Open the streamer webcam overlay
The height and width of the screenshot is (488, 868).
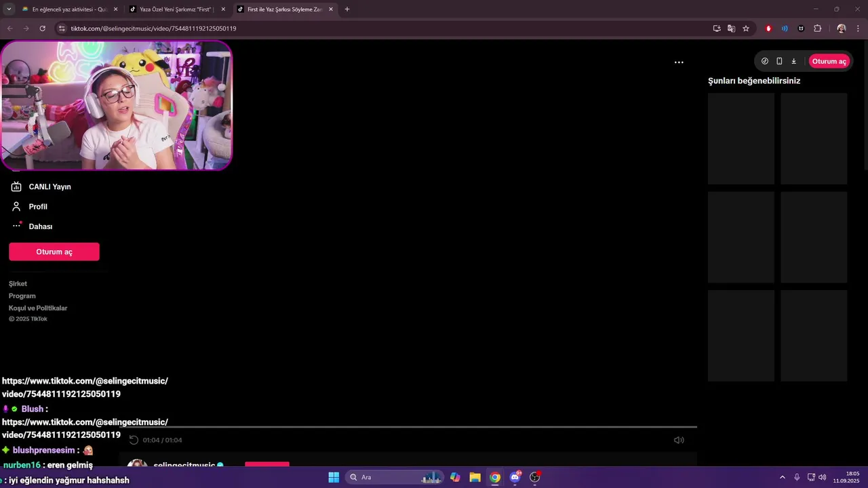[x=116, y=106]
